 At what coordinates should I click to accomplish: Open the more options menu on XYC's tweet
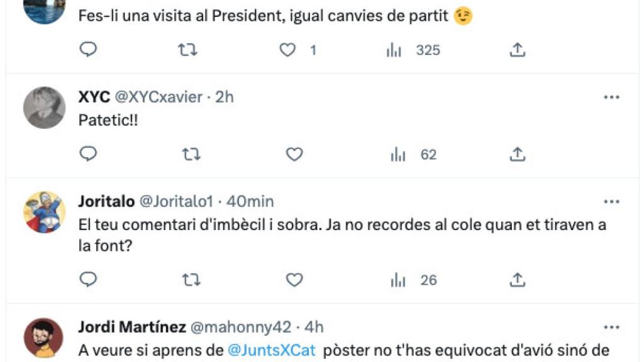611,96
